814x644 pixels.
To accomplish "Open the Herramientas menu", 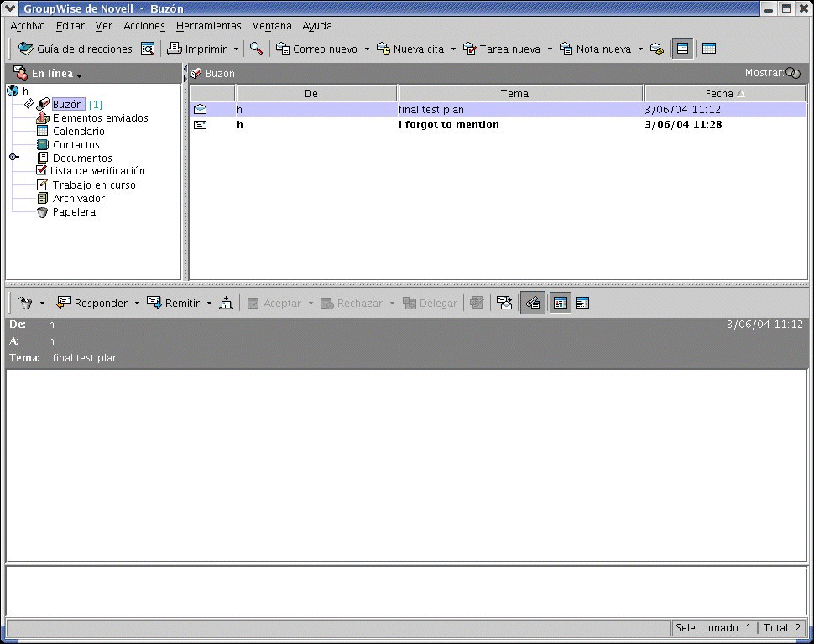I will pyautogui.click(x=208, y=26).
